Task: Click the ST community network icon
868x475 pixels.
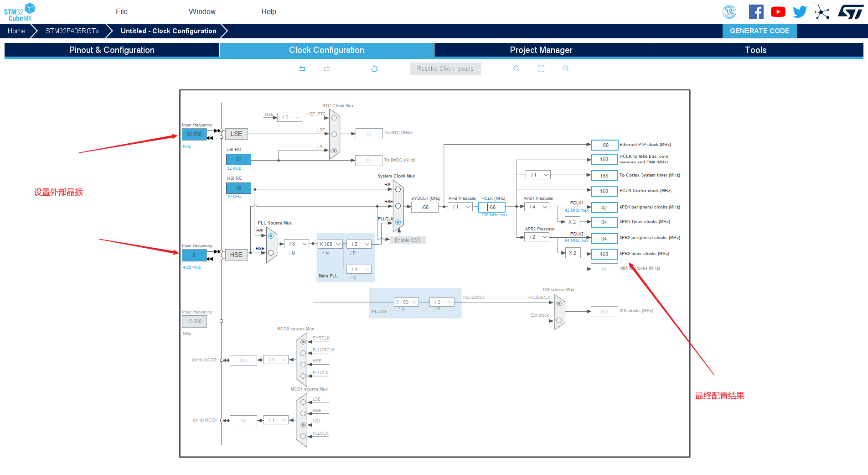Action: pyautogui.click(x=822, y=12)
